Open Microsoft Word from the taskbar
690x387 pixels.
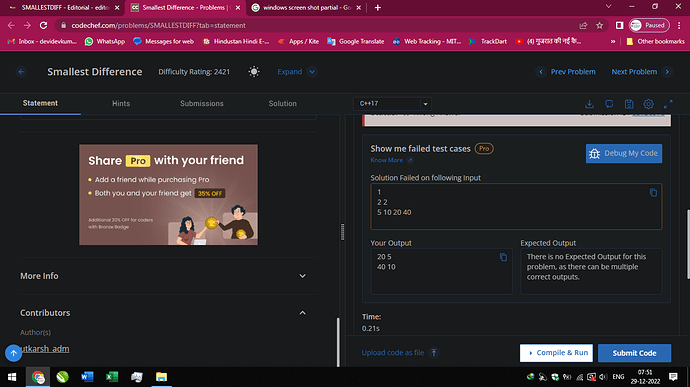[x=87, y=377]
